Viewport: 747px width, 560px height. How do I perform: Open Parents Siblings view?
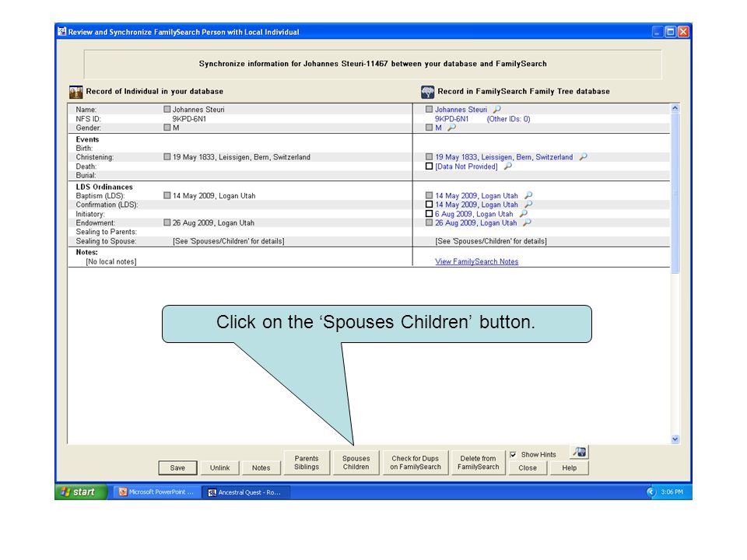tap(307, 462)
